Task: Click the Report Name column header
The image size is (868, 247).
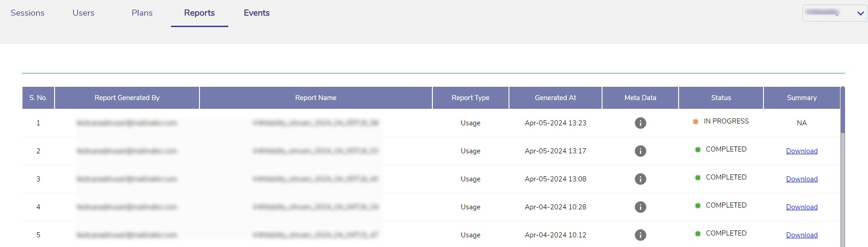Action: click(x=315, y=98)
